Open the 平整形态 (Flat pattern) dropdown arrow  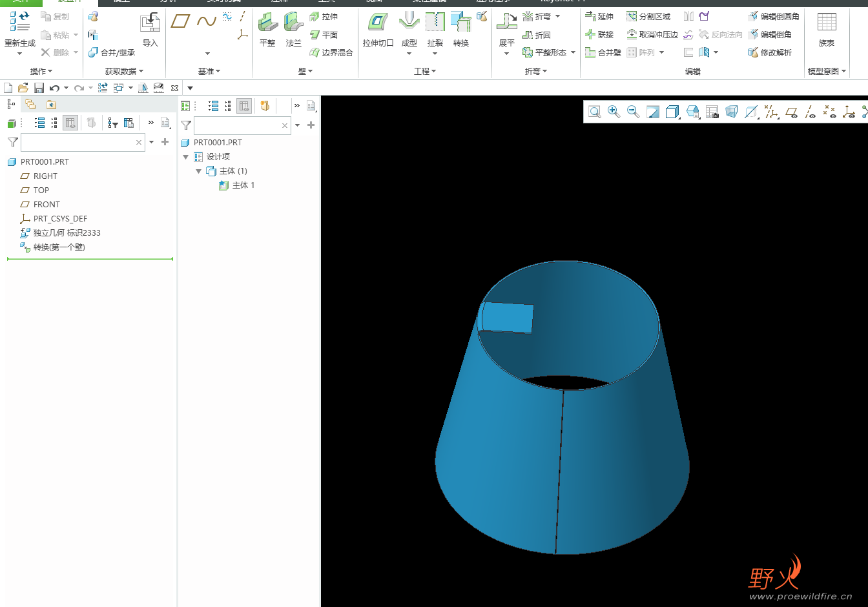tap(573, 52)
